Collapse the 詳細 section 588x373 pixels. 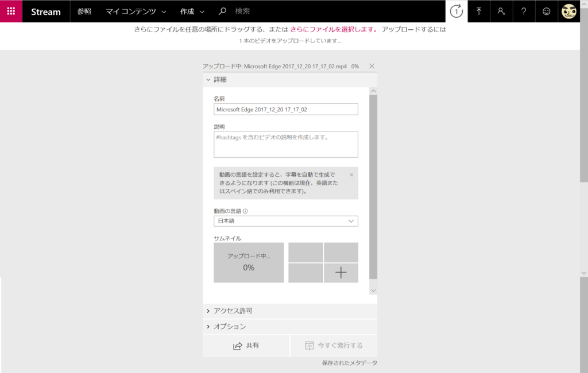[x=290, y=79]
